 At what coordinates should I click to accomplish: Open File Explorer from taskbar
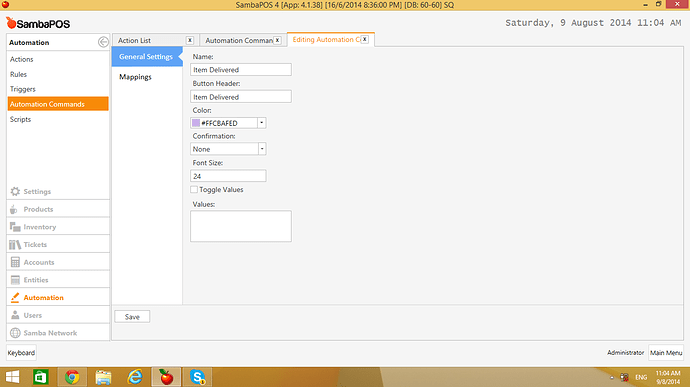tap(103, 377)
